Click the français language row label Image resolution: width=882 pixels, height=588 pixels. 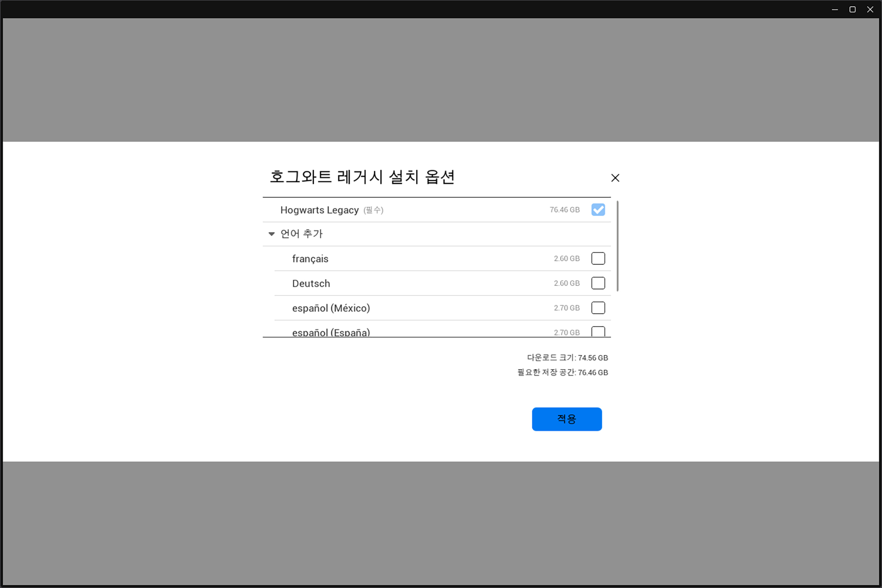[310, 259]
